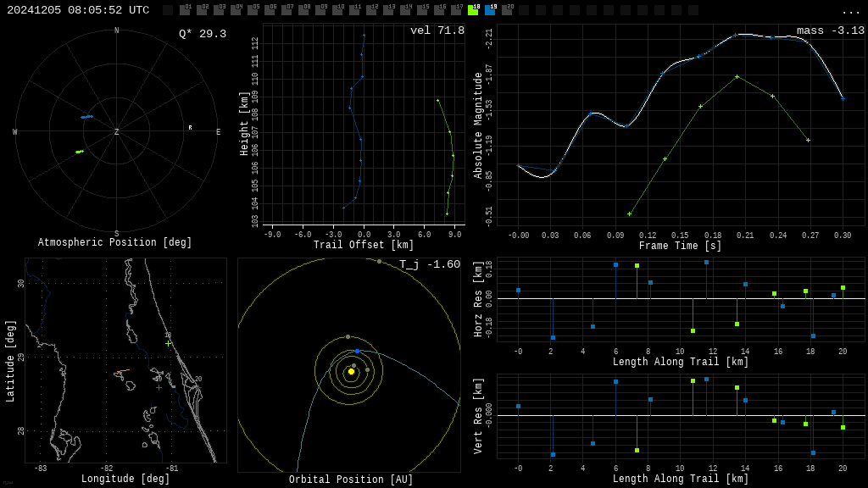
Task: Select station box 15 in top strip
Action: 422,10
